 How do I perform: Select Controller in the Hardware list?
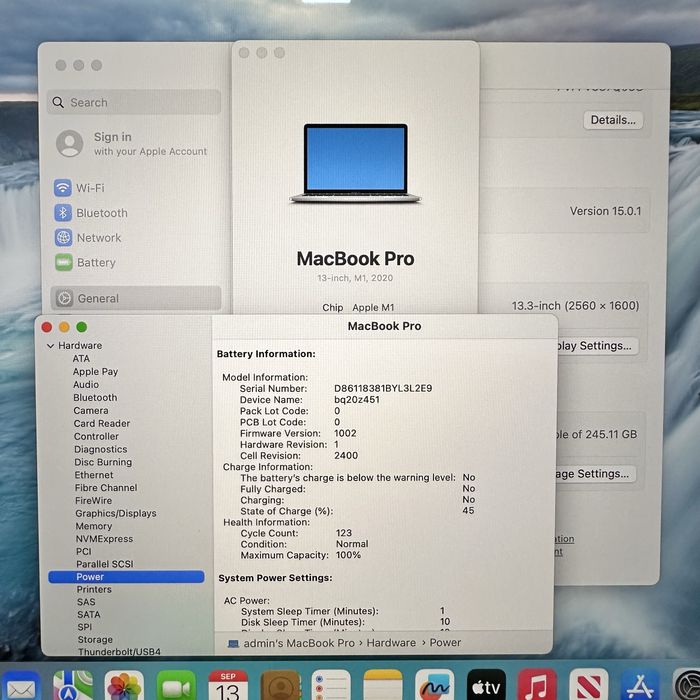96,436
